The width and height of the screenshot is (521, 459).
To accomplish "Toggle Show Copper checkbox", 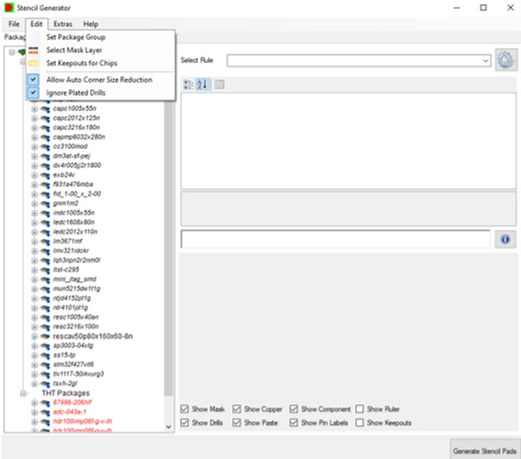I will click(237, 409).
